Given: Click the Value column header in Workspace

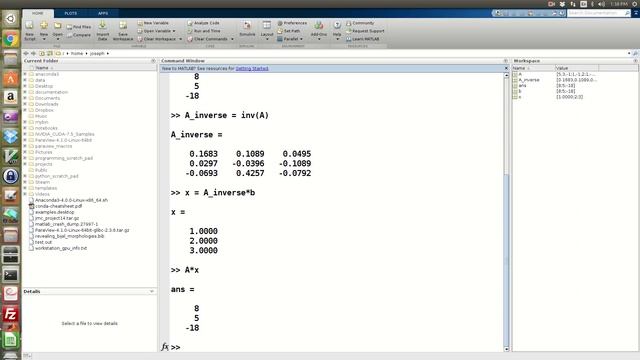Looking at the screenshot, I should tap(576, 68).
